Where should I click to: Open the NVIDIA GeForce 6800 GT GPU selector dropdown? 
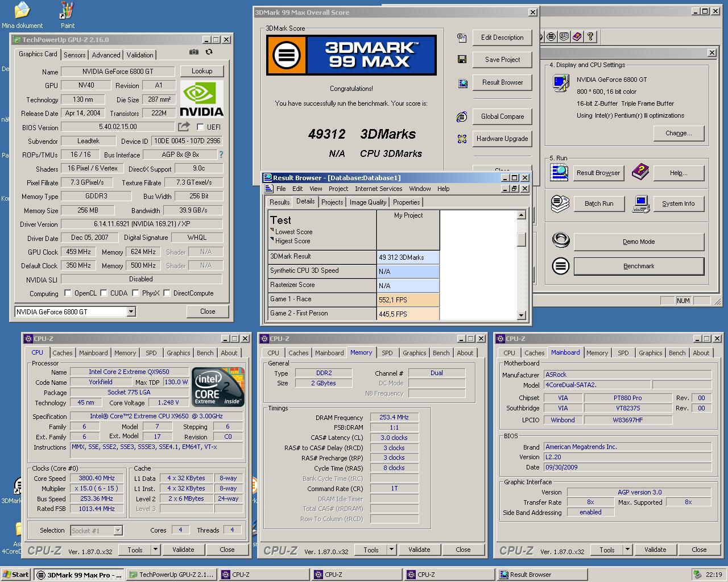[x=131, y=311]
